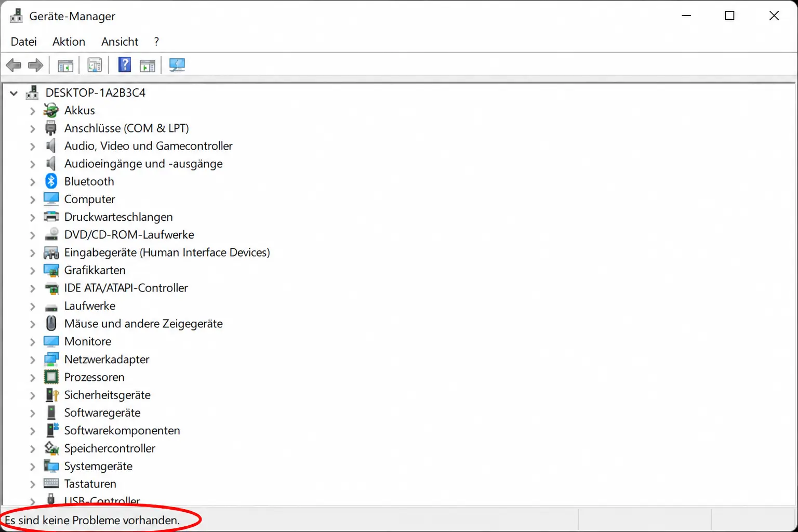The height and width of the screenshot is (532, 798).
Task: Collapse the DESKTOP-1A2B3C4 root node
Action: pyautogui.click(x=14, y=93)
